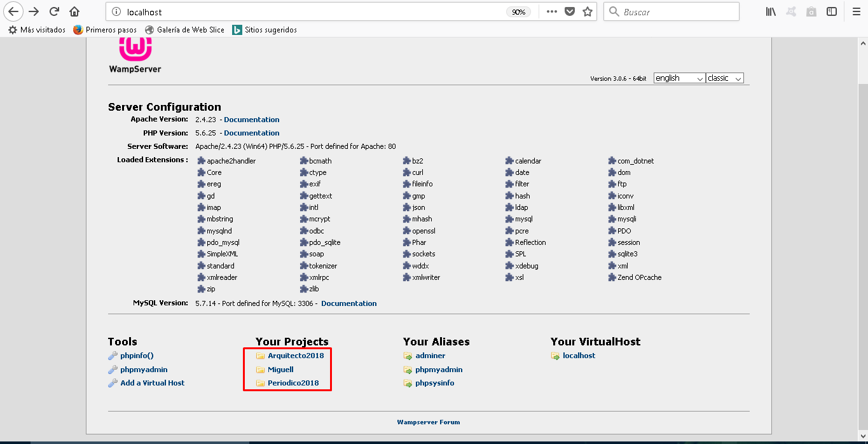Click the localhost address bar
The height and width of the screenshot is (444, 868).
click(312, 12)
